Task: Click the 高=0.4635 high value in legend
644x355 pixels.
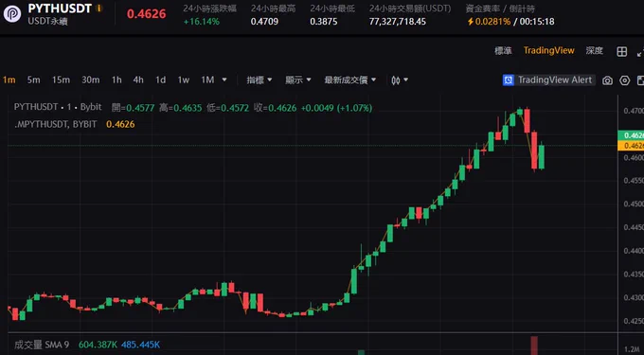Action: 180,108
